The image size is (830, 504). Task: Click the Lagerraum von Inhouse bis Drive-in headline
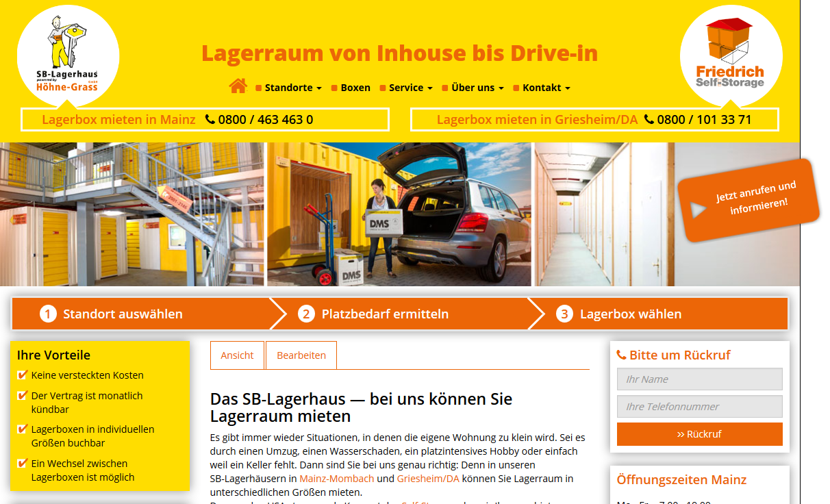point(399,53)
